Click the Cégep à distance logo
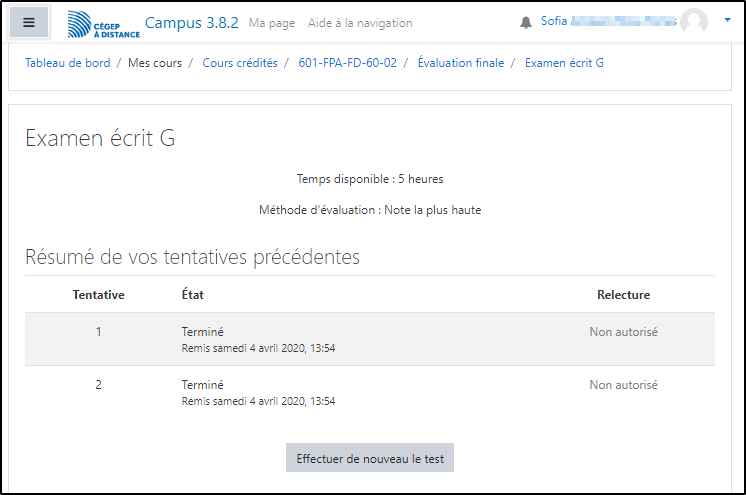This screenshot has height=495, width=746. tap(103, 24)
